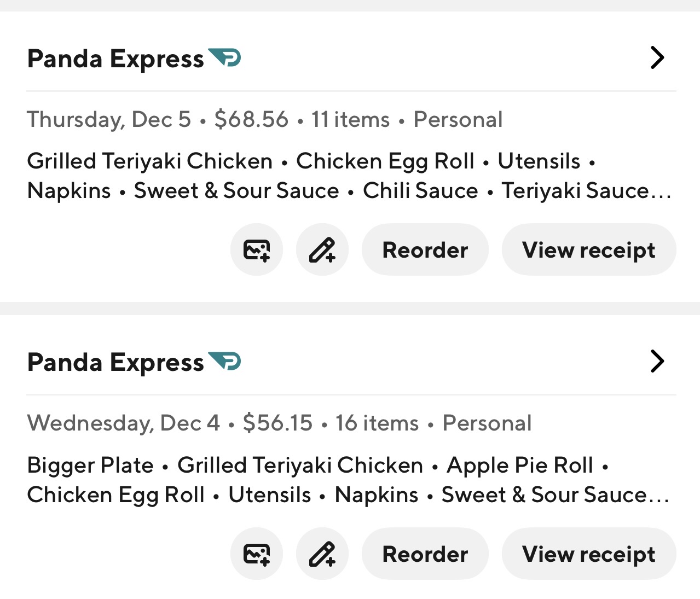Open Panda Express title above Thursday order
Image resolution: width=700 pixels, height=599 pixels.
tap(115, 59)
